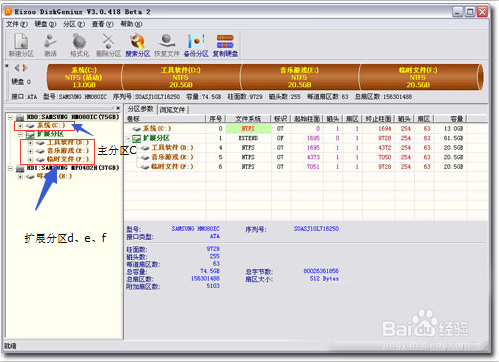Select 系统(C:) segment on the disk bar

84,77
